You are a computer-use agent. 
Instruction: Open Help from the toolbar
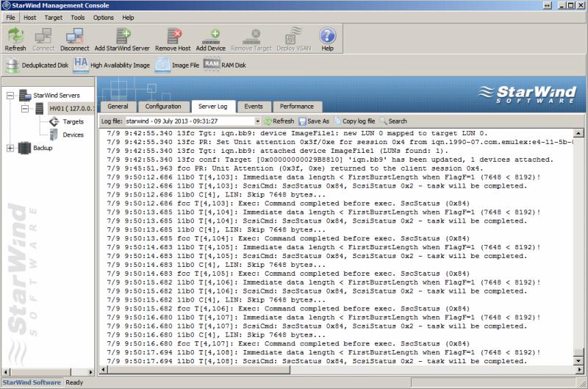[327, 39]
